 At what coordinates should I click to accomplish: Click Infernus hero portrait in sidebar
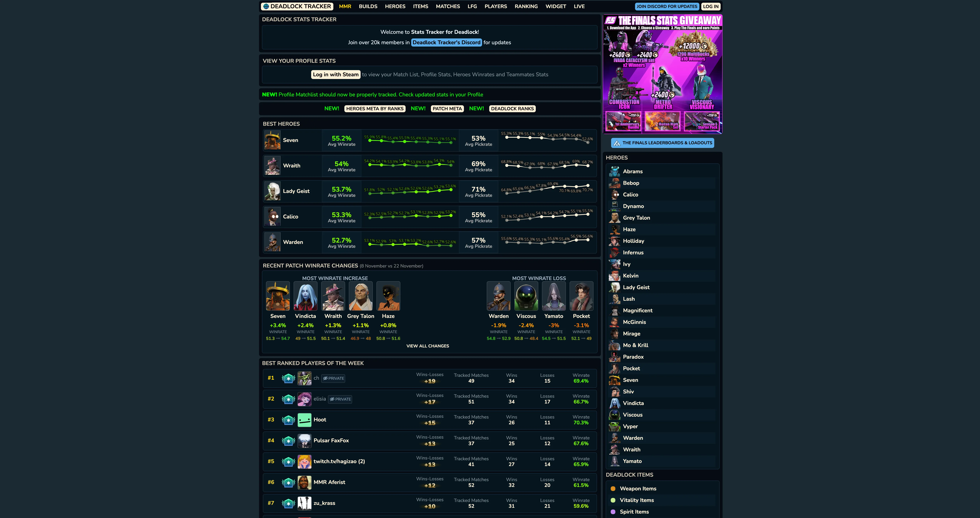[x=614, y=253]
